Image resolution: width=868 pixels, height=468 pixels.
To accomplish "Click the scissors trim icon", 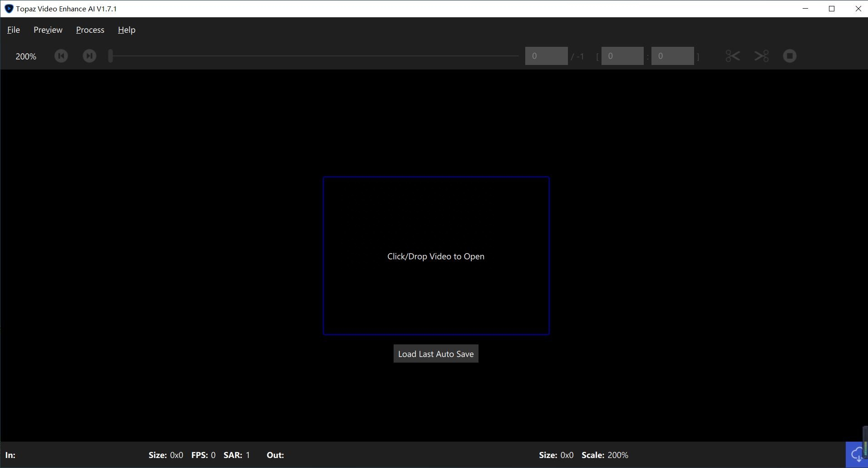I will pos(733,56).
